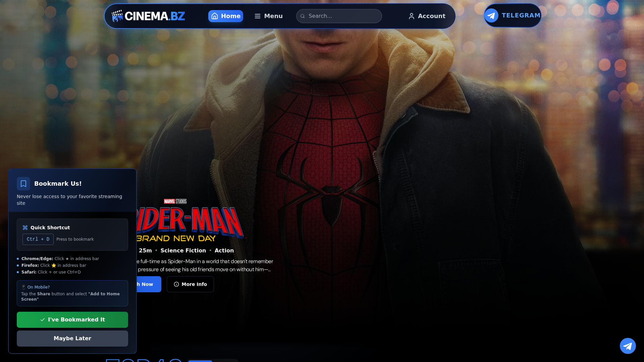Click the TELEGRAM button in header
Screen dimensions: 644x362
pyautogui.click(x=512, y=15)
